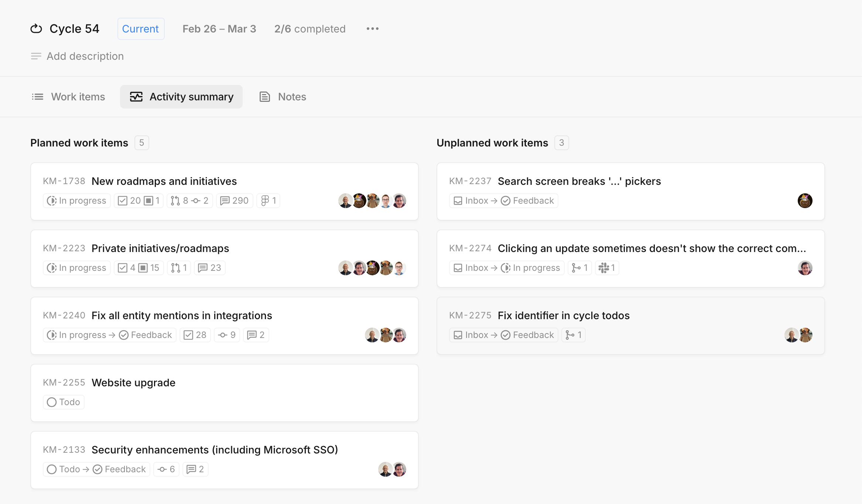Open In progress status on KM-1738
Image resolution: width=862 pixels, height=504 pixels.
77,201
